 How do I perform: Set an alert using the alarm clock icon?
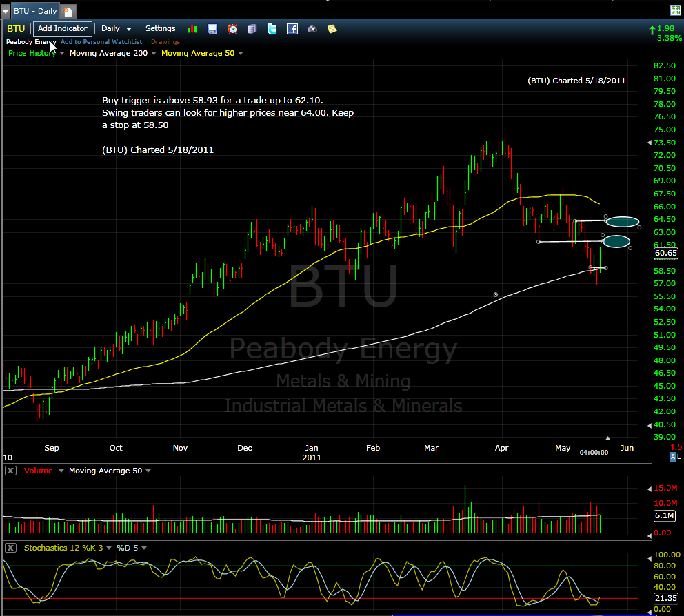232,29
